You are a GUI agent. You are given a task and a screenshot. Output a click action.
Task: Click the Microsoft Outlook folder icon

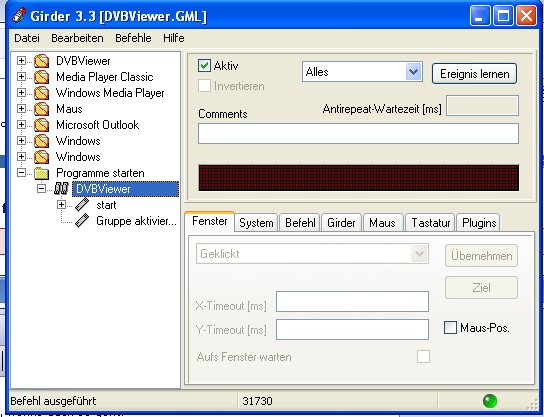point(42,125)
